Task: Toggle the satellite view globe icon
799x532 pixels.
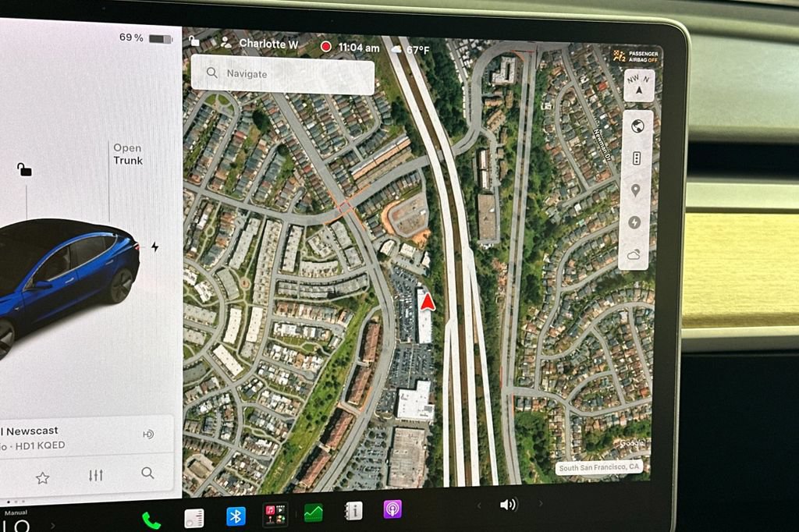Action: (637, 126)
